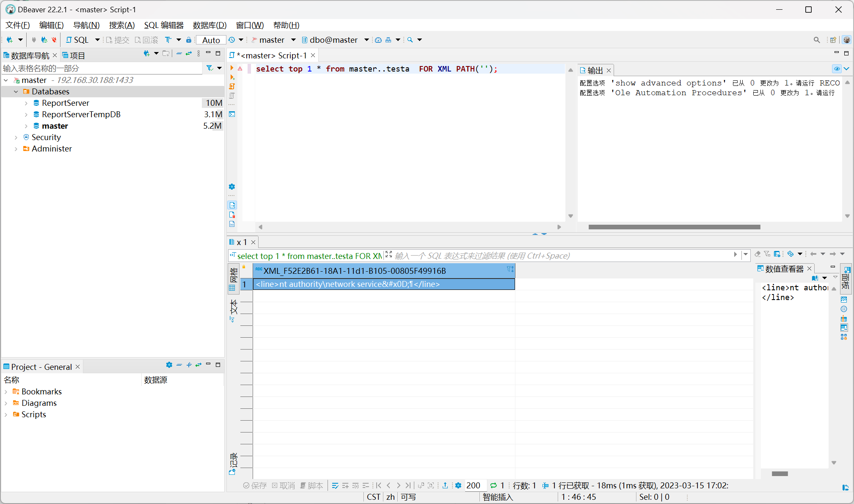Open the Help menu (帮助)

pos(286,25)
